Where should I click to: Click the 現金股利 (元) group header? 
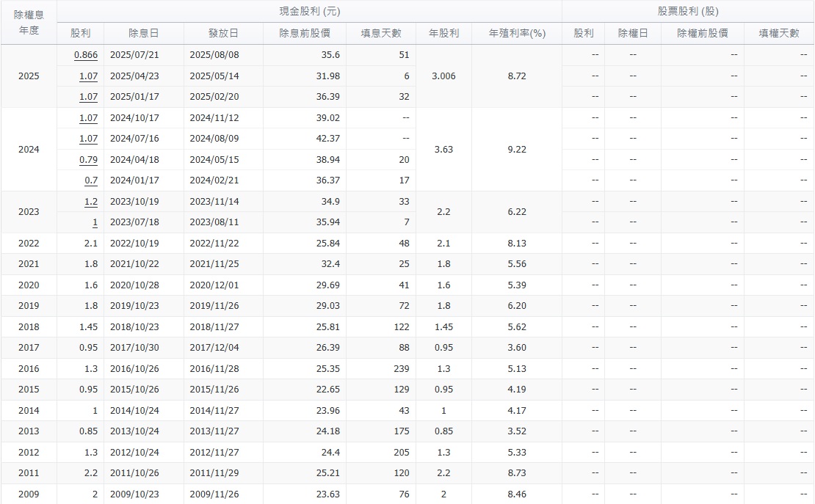click(x=309, y=11)
